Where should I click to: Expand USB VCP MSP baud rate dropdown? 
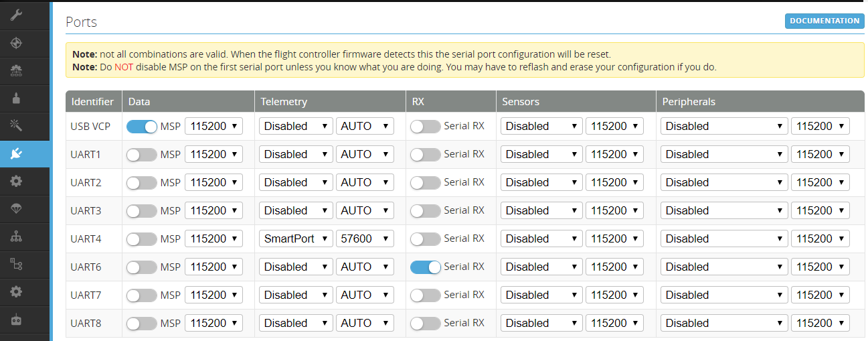(213, 126)
